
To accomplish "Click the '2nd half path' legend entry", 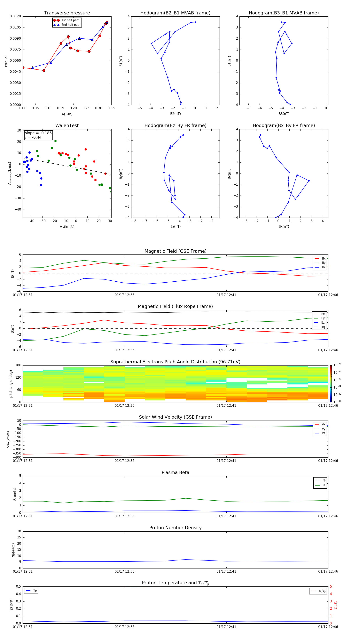I will pyautogui.click(x=66, y=25).
